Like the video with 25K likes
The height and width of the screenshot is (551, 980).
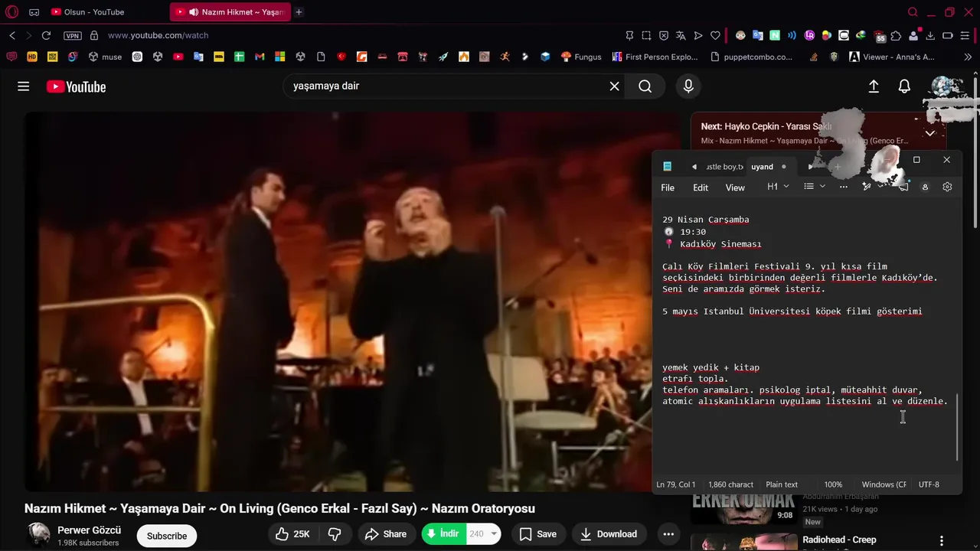[x=292, y=534]
